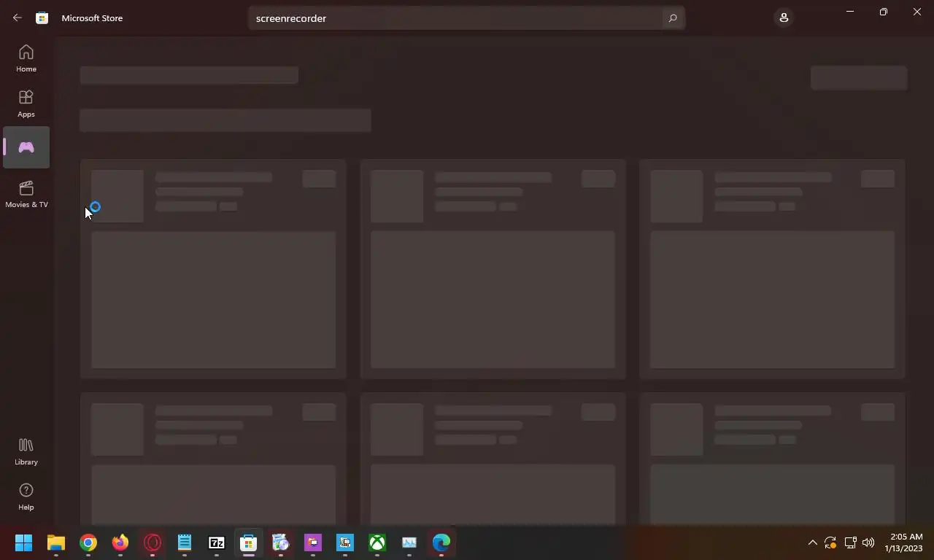Open 7-Zip from the taskbar
The width and height of the screenshot is (934, 560).
tap(217, 542)
